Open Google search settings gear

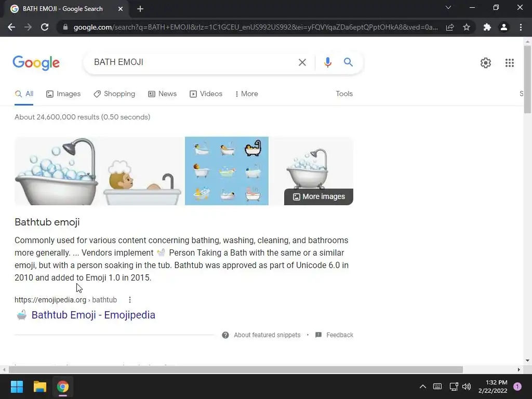coord(486,63)
